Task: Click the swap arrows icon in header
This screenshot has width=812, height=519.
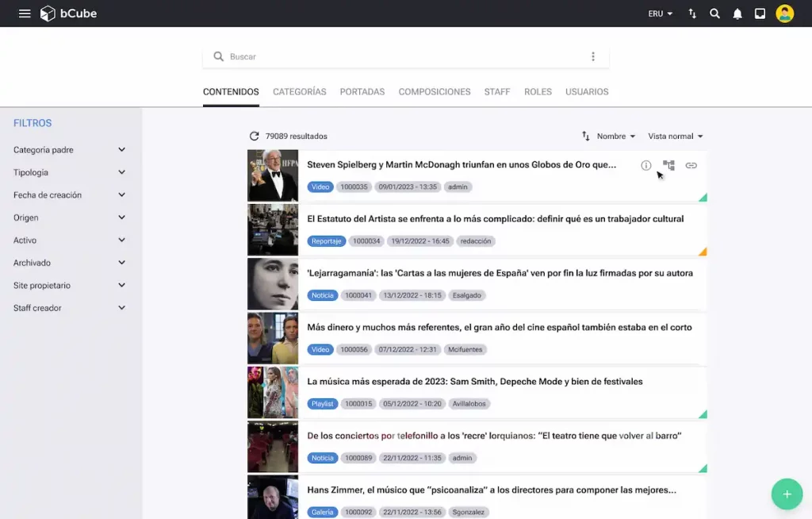Action: coord(692,13)
